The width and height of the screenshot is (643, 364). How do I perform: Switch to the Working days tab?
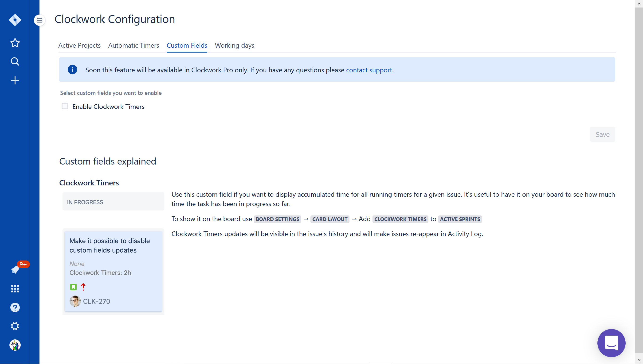tap(234, 45)
